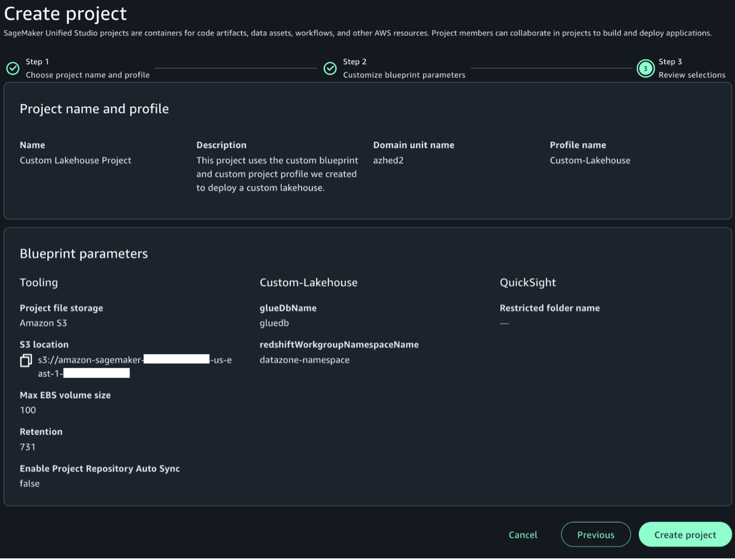Click the "Custom-Lakehouse" profile name value
The width and height of the screenshot is (735, 560).
pos(590,160)
